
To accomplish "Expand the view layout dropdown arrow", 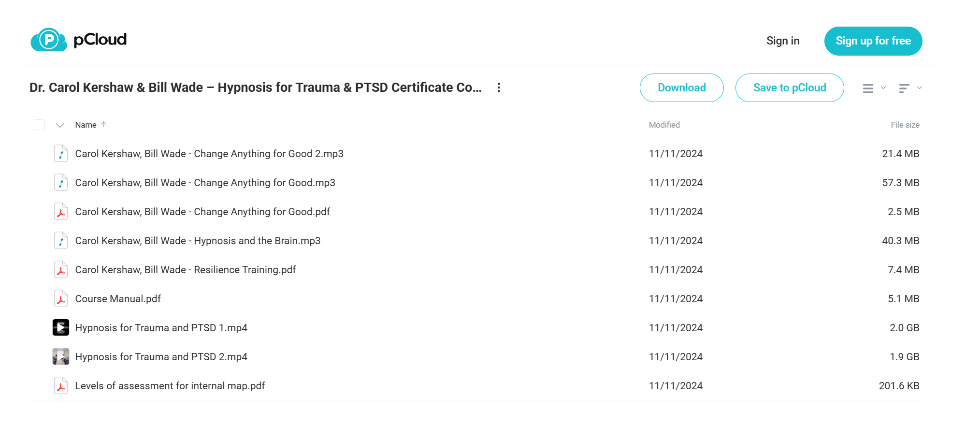I will pyautogui.click(x=883, y=88).
